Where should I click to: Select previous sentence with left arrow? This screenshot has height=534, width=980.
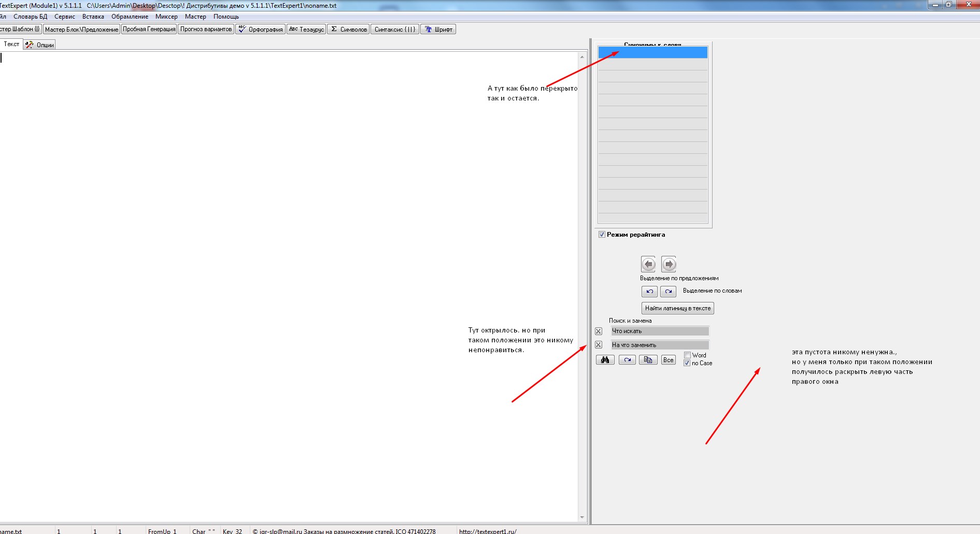point(648,264)
